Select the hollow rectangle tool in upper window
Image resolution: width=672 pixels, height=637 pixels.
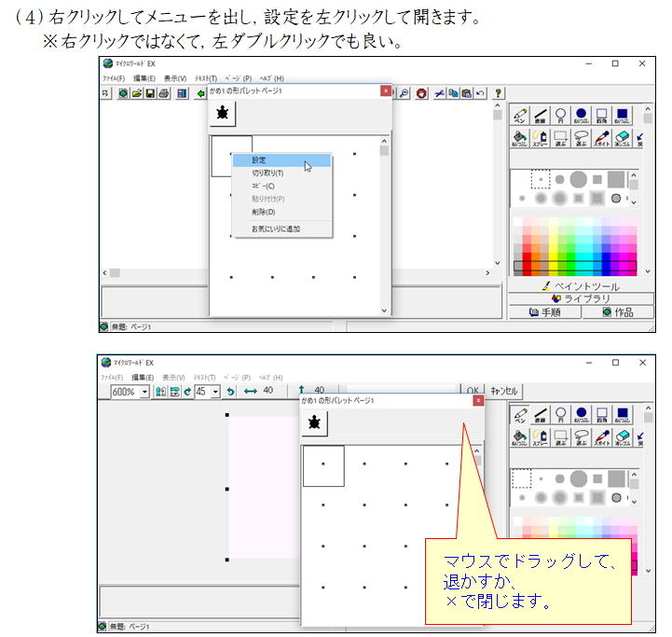(602, 115)
